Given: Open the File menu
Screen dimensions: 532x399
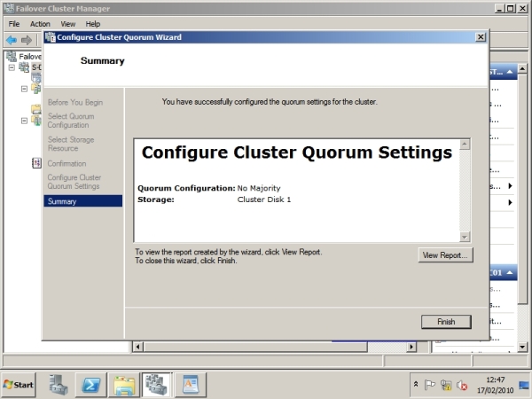Looking at the screenshot, I should pos(14,24).
